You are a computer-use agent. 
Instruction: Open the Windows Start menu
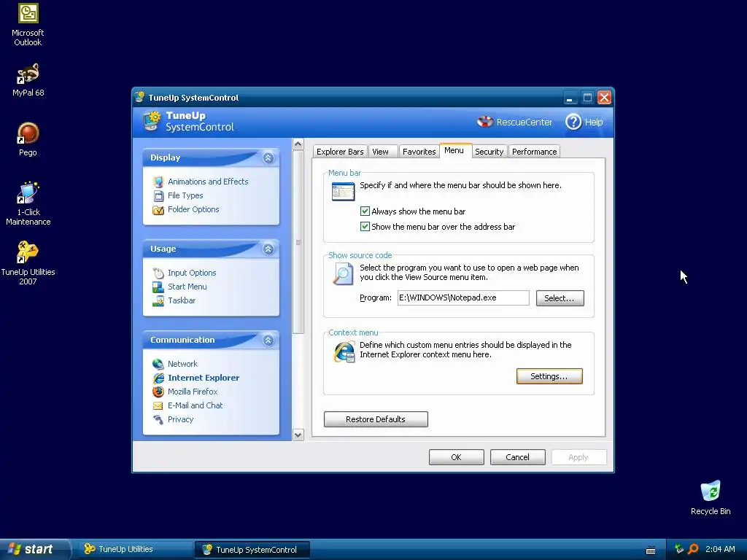click(x=34, y=549)
